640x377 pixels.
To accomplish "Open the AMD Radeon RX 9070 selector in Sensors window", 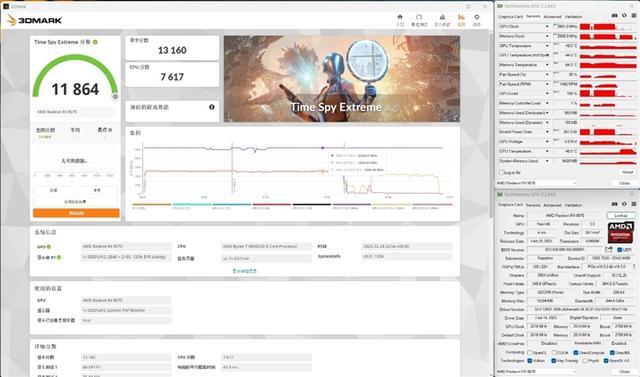I will pyautogui.click(x=537, y=183).
